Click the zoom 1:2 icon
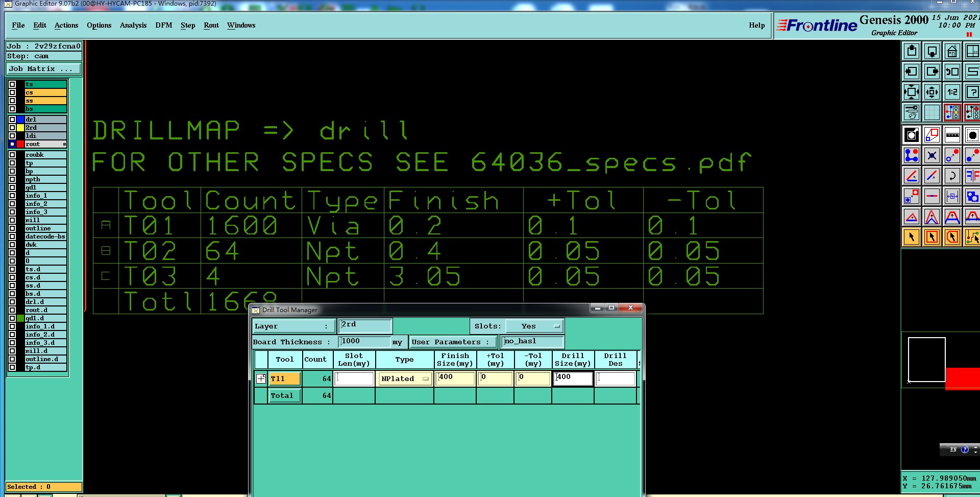Viewport: 980px width, 497px height. [x=952, y=92]
